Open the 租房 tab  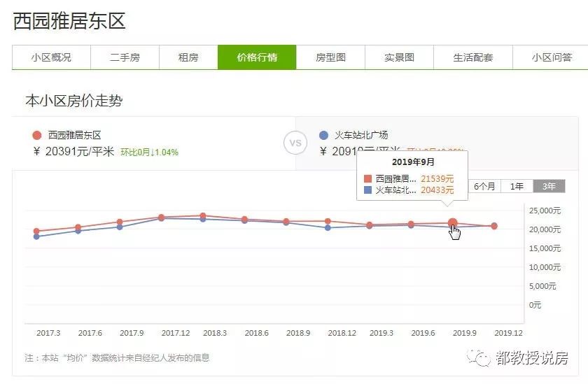coord(188,57)
